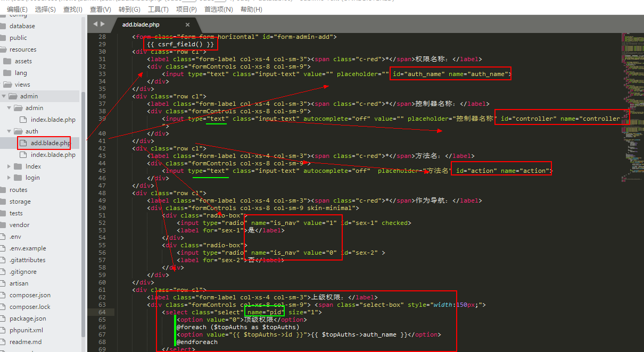Close the add.blade.php tab

click(x=187, y=25)
